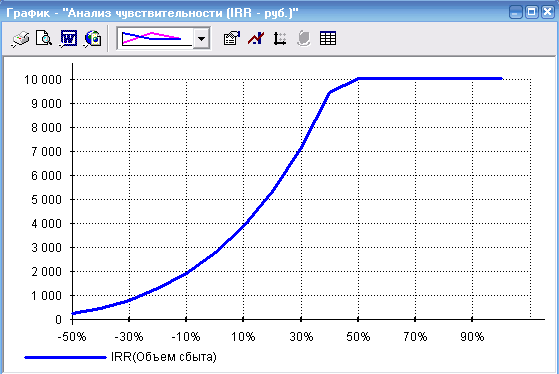
Task: Minimize the График window
Action: pos(516,12)
